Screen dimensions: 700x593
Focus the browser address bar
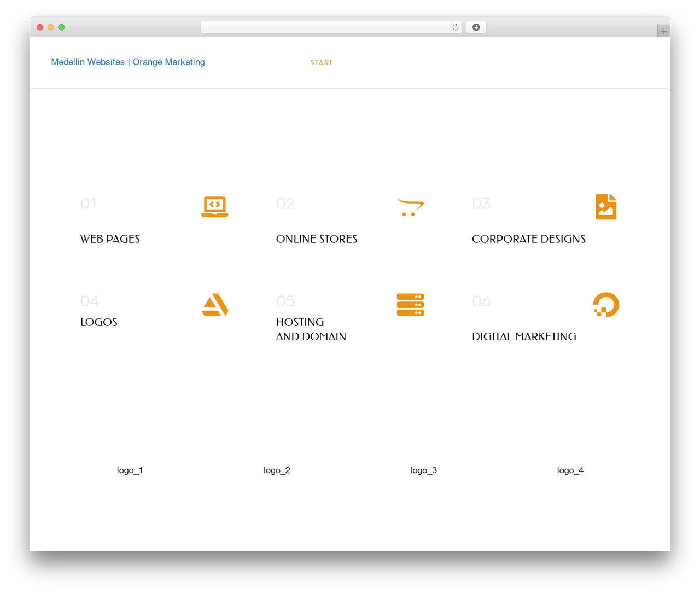point(331,27)
